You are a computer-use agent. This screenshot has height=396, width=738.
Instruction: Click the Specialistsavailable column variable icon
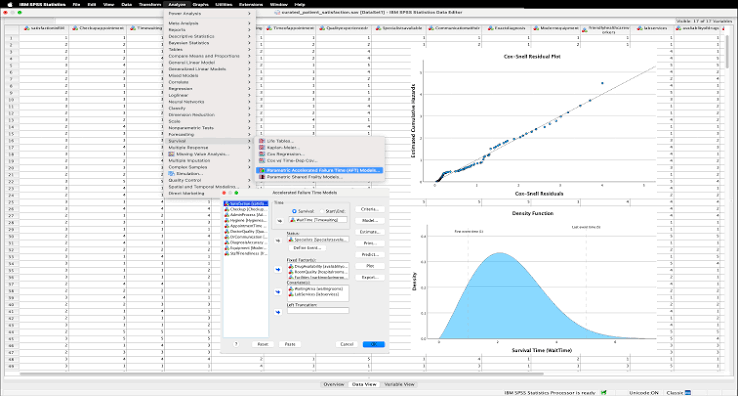coord(378,28)
